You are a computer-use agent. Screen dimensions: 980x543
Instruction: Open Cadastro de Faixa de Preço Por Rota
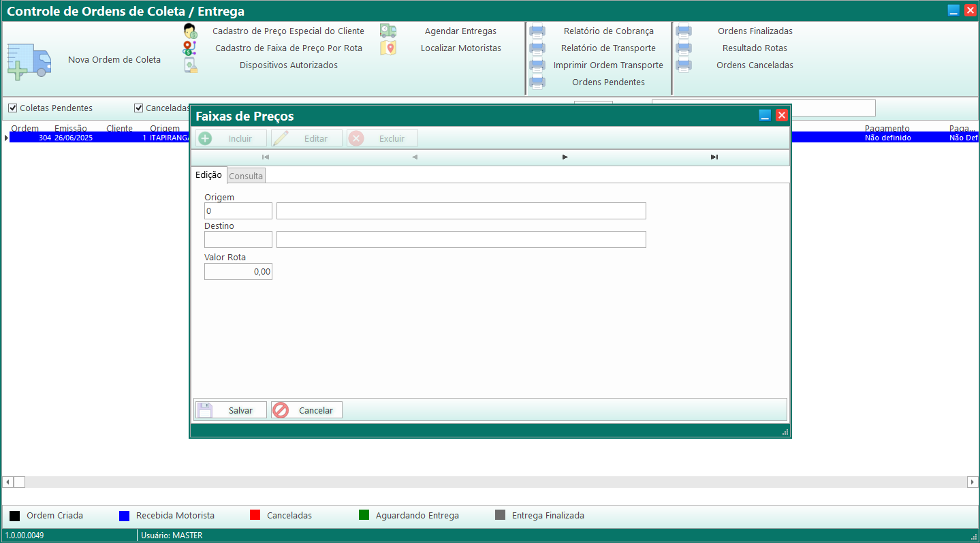click(288, 48)
